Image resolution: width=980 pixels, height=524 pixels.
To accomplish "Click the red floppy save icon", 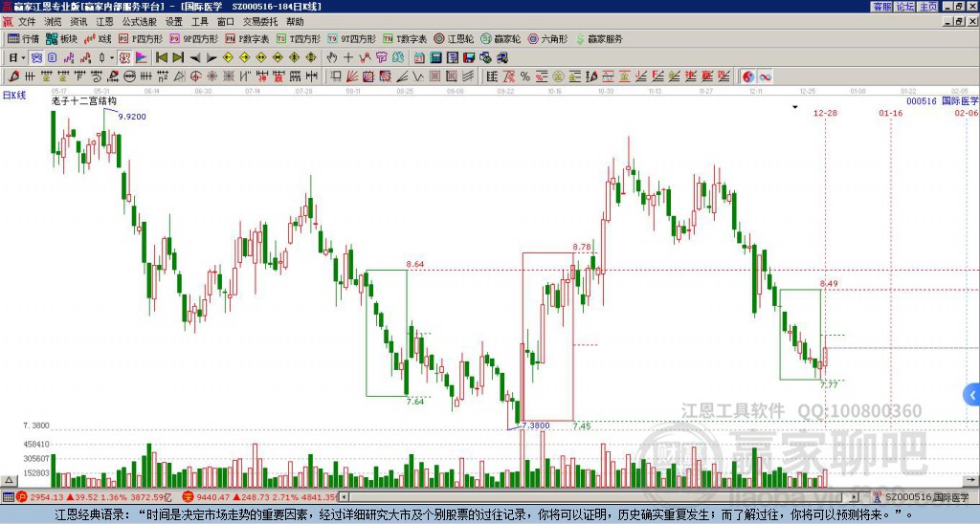I will click(x=469, y=58).
